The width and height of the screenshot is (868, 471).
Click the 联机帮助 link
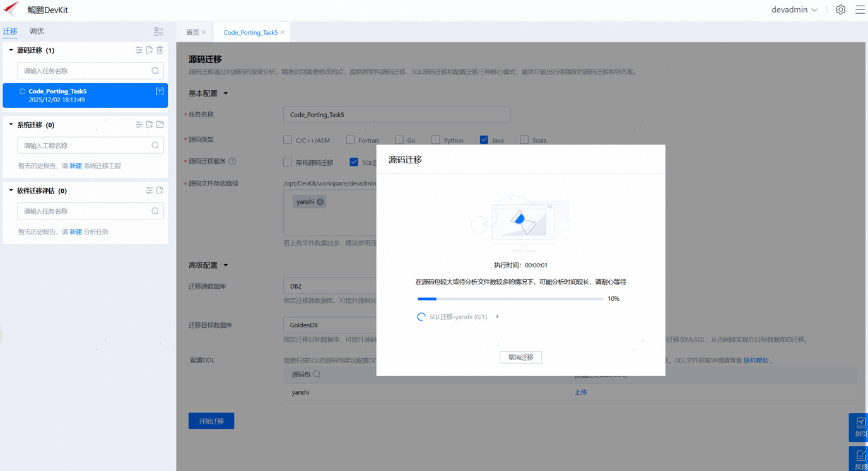756,361
